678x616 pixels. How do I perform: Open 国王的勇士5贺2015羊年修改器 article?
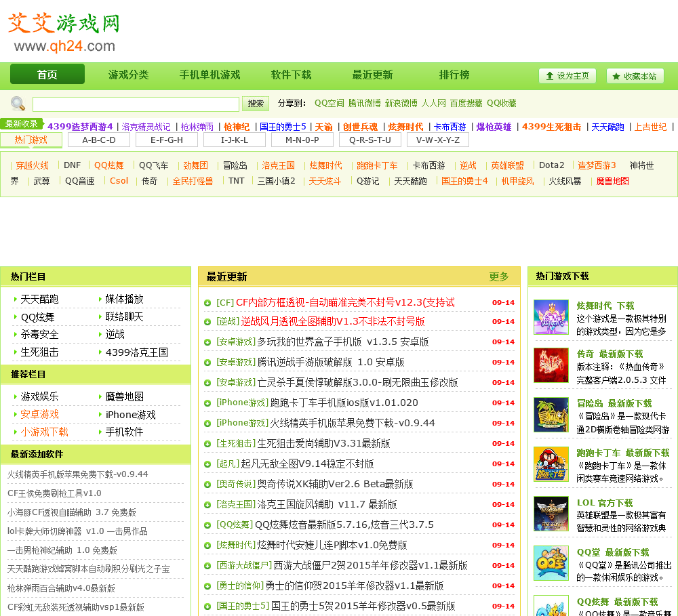(x=363, y=606)
